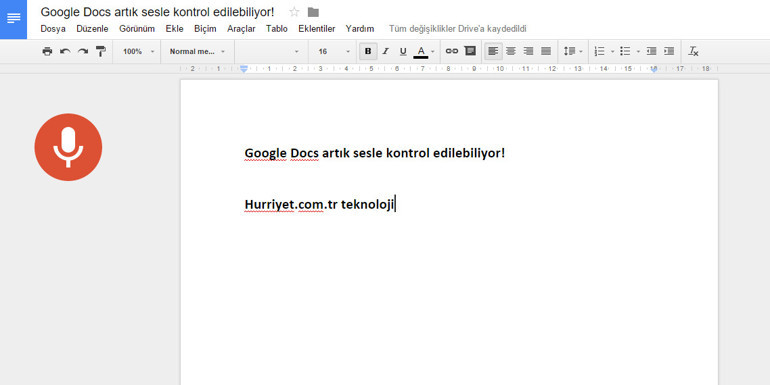
Task: Open numbered list options arrow
Action: point(612,51)
